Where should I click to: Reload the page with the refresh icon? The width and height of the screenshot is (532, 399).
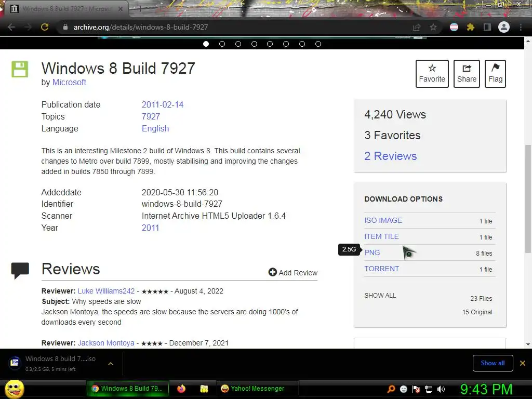[x=45, y=27]
